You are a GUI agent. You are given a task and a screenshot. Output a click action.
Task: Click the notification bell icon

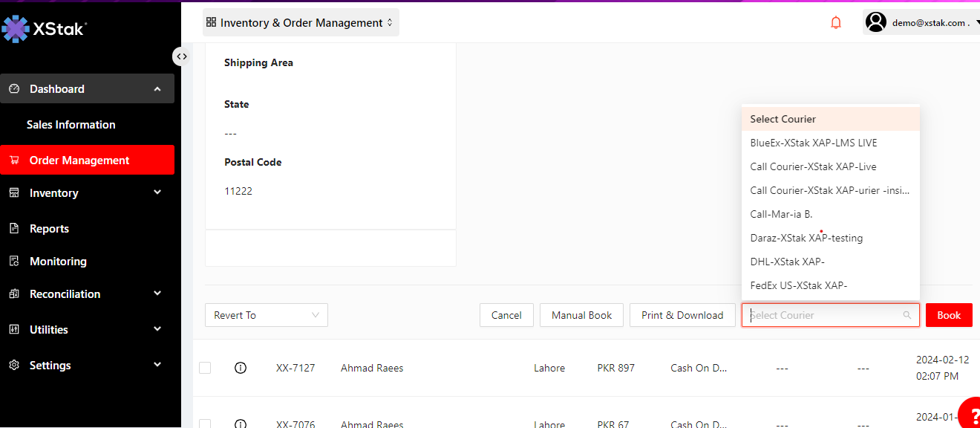(x=836, y=23)
